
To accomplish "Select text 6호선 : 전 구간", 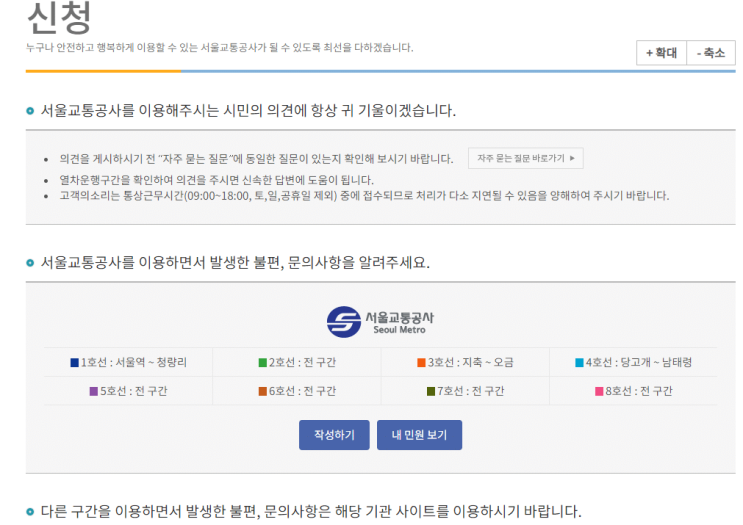I will tap(302, 391).
